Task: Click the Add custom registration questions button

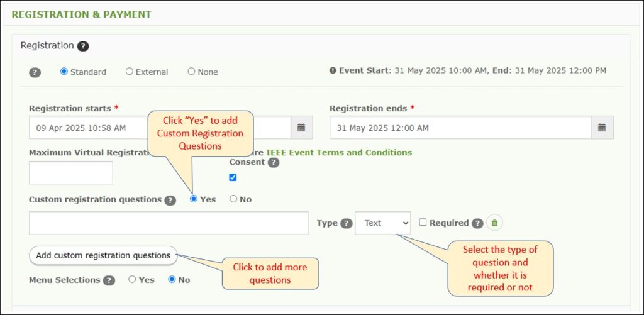Action: pos(103,255)
